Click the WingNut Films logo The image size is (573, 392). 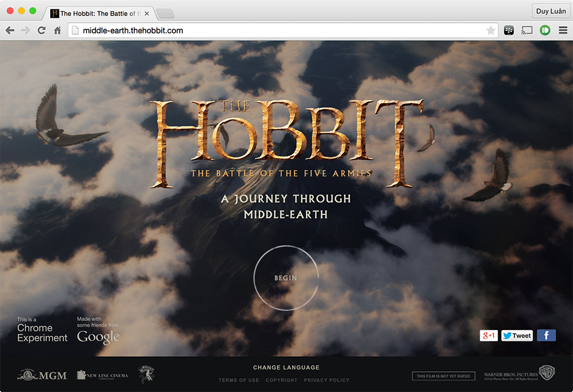[147, 374]
